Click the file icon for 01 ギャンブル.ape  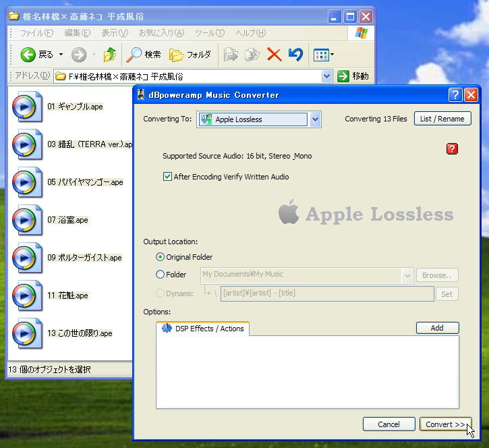click(28, 107)
